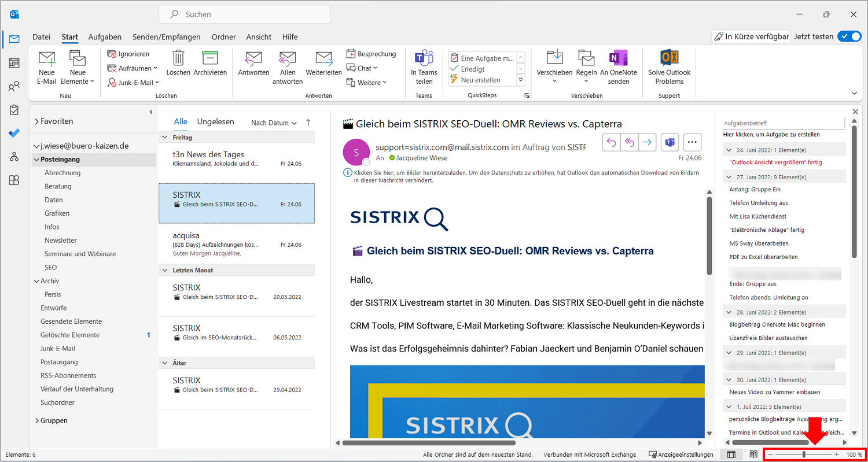Viewport: 868px width, 462px height.
Task: Click the zoom in plus button
Action: (x=837, y=454)
